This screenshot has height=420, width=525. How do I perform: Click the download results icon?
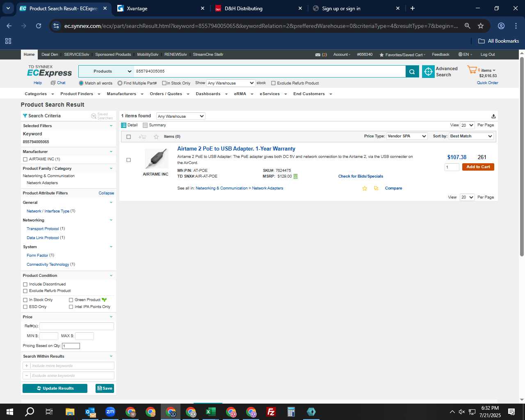tap(493, 116)
